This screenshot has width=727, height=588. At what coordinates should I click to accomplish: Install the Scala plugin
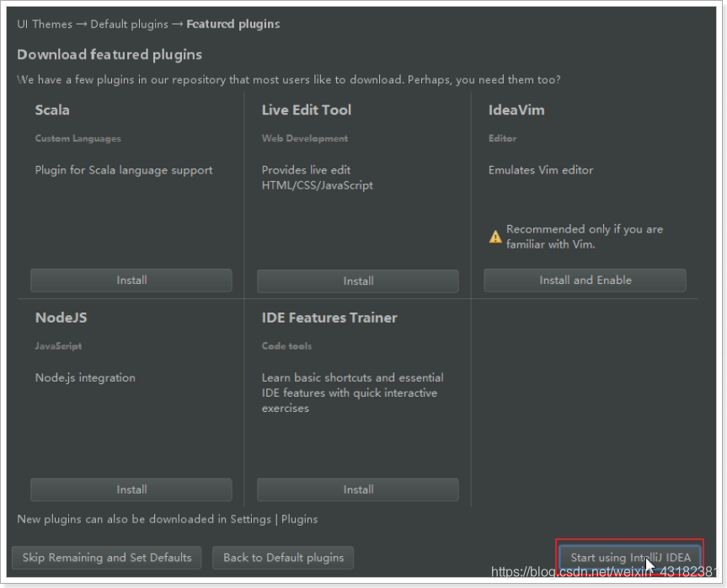pyautogui.click(x=131, y=280)
